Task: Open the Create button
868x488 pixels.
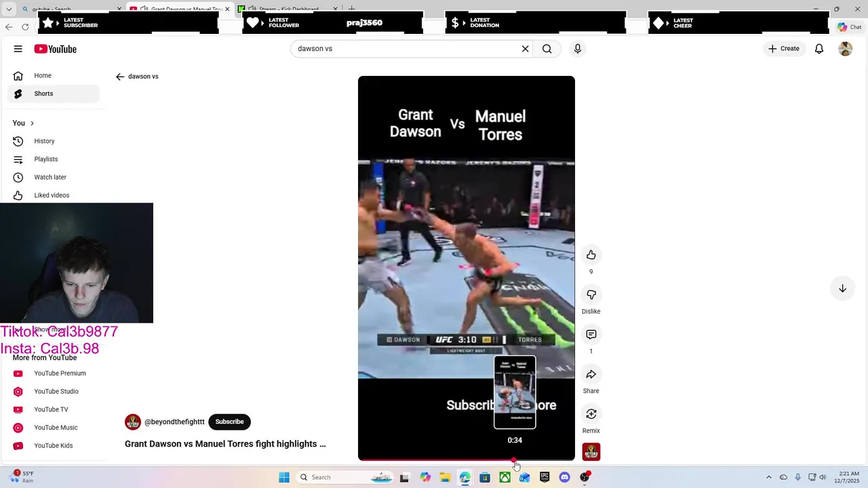Action: (x=784, y=49)
